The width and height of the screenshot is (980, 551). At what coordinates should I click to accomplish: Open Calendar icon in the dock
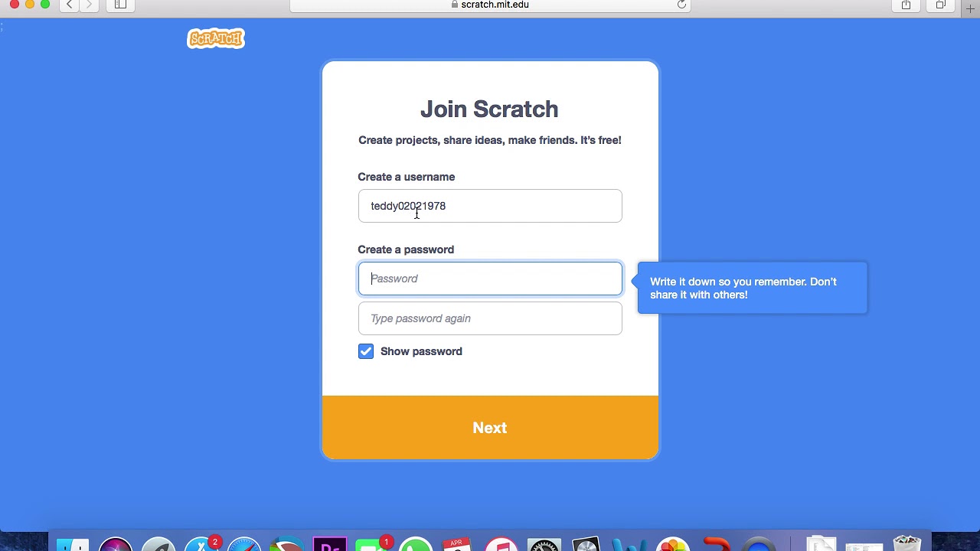458,545
